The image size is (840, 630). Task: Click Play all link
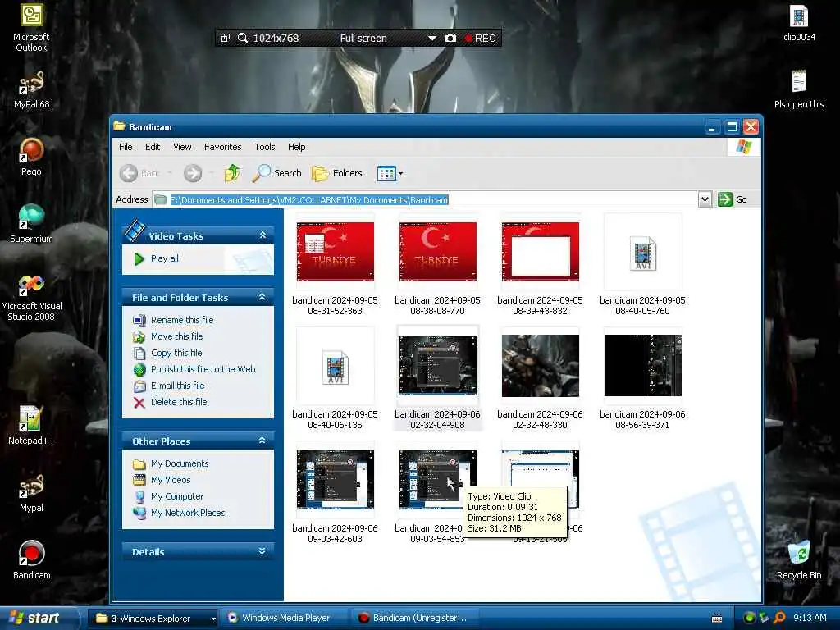pos(164,258)
